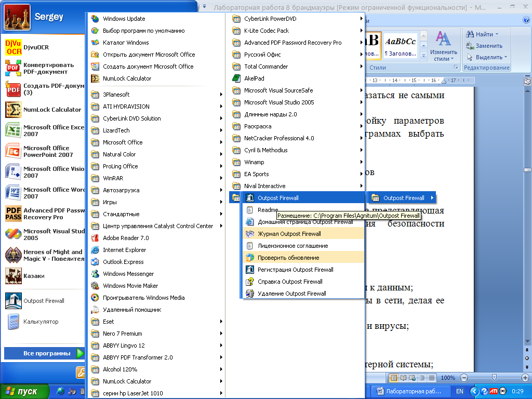Open the Readme entry in Outpost menu
532x399 pixels.
click(x=303, y=210)
